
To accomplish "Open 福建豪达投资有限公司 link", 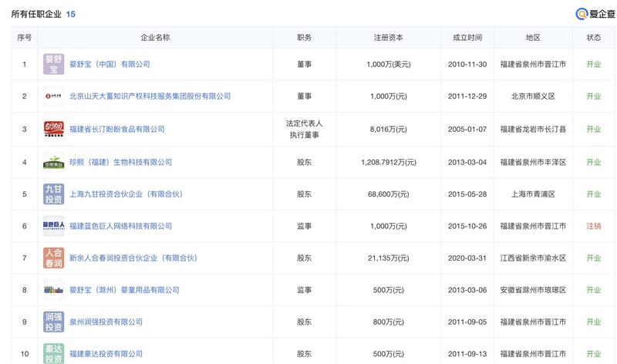I will click(x=106, y=353).
